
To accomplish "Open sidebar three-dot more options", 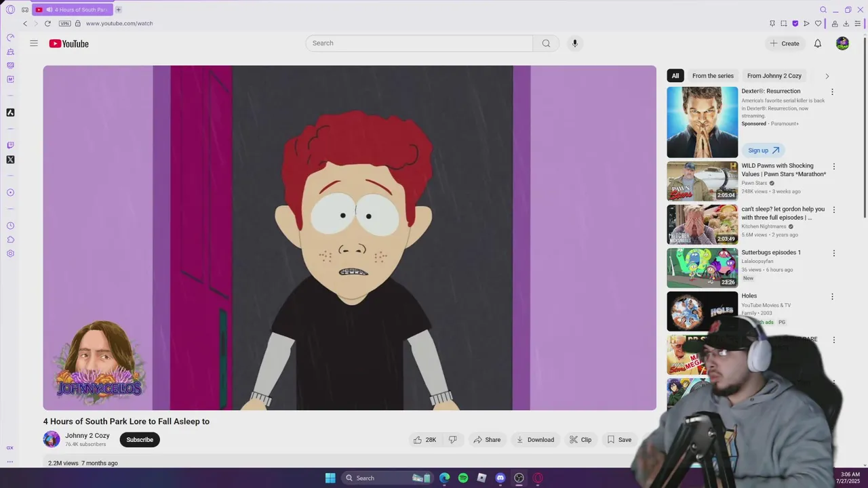I will pos(10,462).
